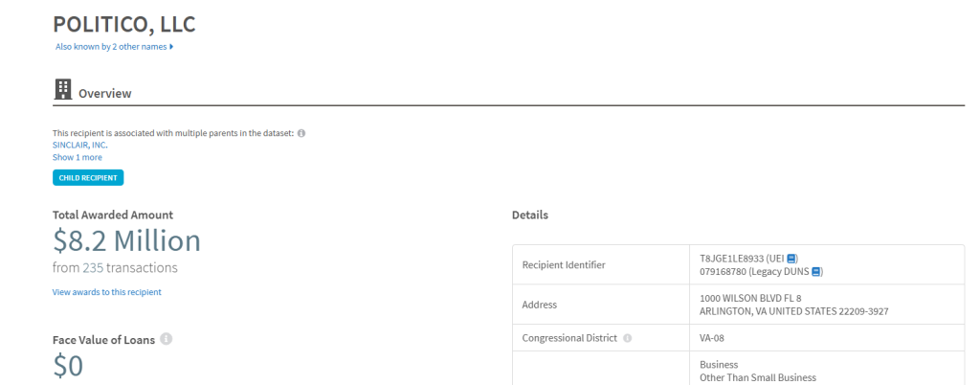The image size is (980, 385).
Task: Click the Recipient Identifier row label
Action: pyautogui.click(x=564, y=265)
